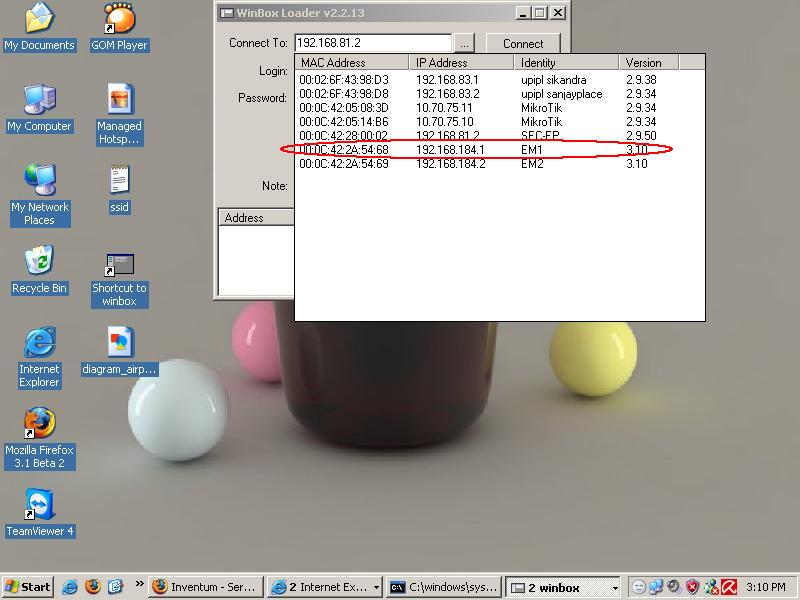Select Recycle Bin icon

[39, 270]
